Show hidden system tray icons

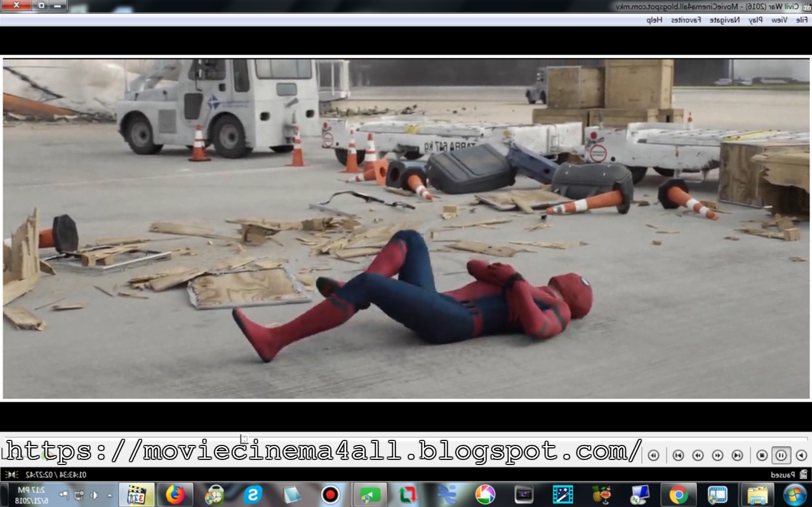point(109,495)
